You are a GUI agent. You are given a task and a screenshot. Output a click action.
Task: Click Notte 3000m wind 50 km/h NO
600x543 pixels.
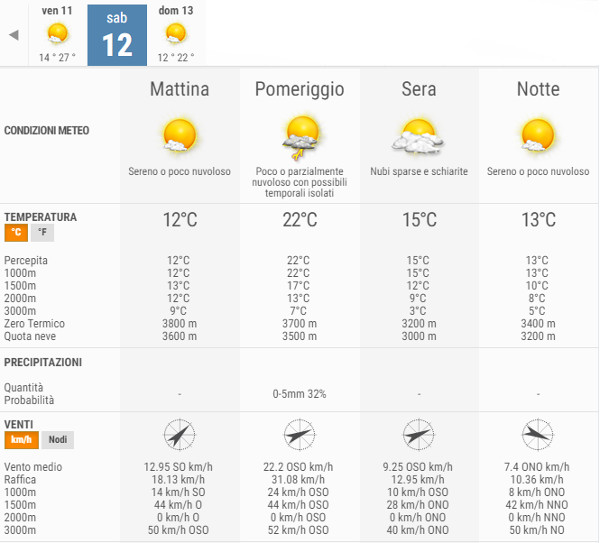pyautogui.click(x=537, y=530)
